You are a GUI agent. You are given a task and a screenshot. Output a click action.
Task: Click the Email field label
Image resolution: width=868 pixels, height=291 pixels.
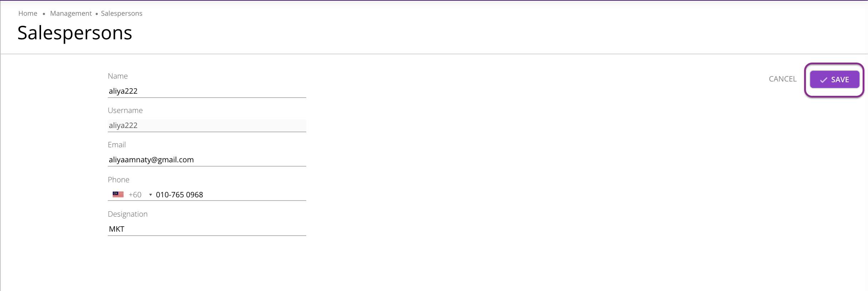pyautogui.click(x=117, y=145)
